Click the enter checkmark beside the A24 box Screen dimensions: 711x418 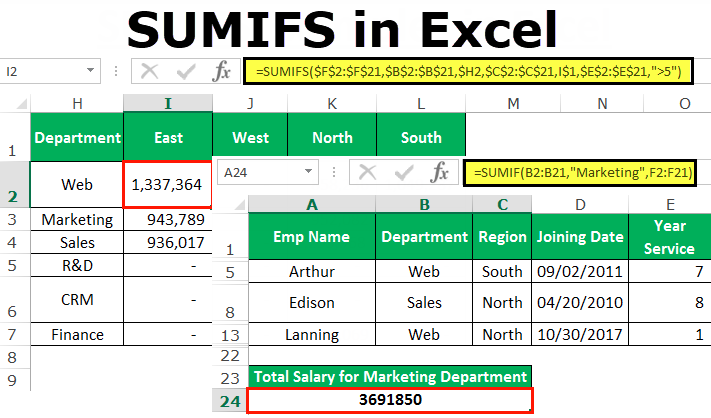click(x=404, y=172)
